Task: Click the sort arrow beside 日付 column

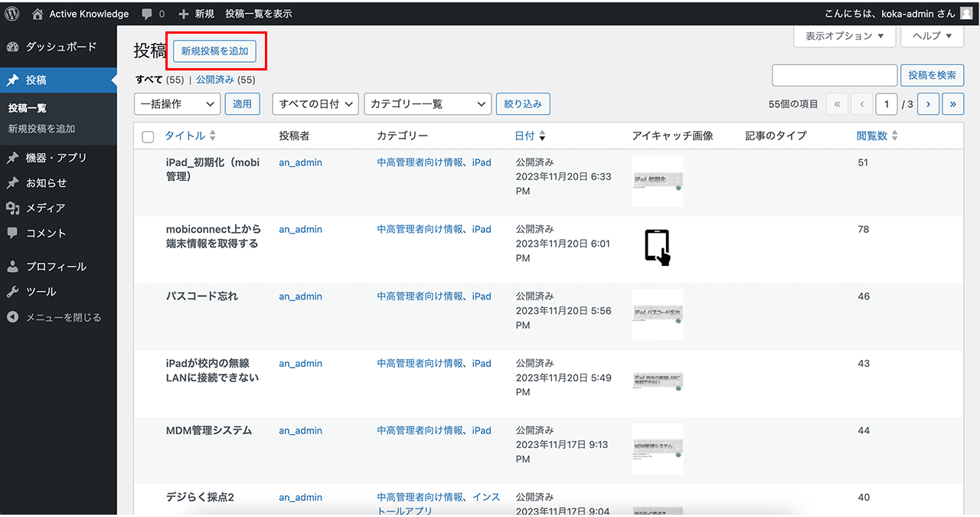Action: point(542,136)
